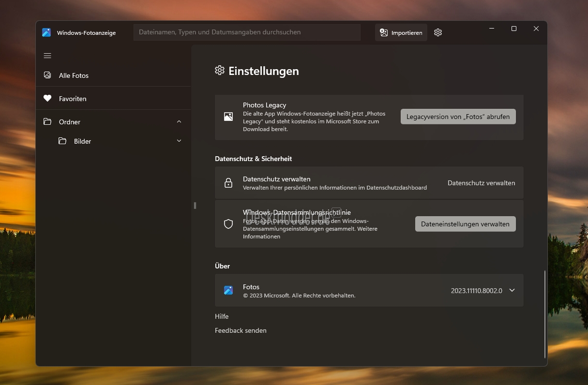Click the settings page vertical scrollbar

tap(545, 313)
